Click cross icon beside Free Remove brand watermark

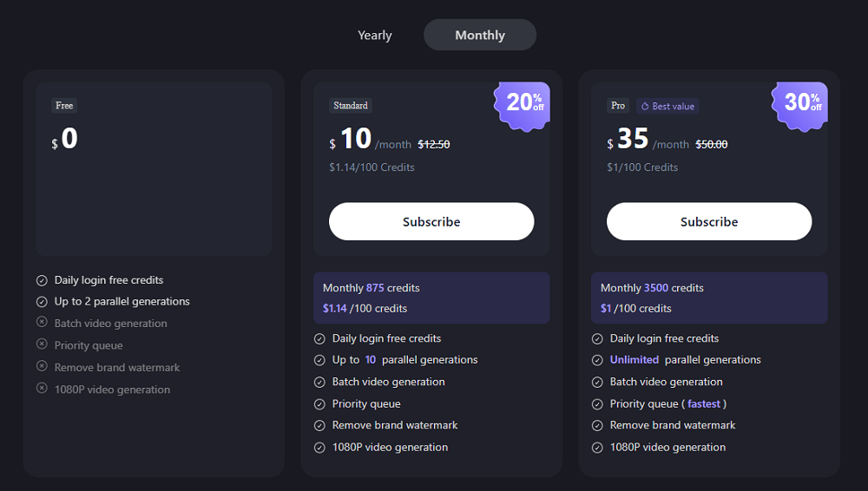coord(42,367)
